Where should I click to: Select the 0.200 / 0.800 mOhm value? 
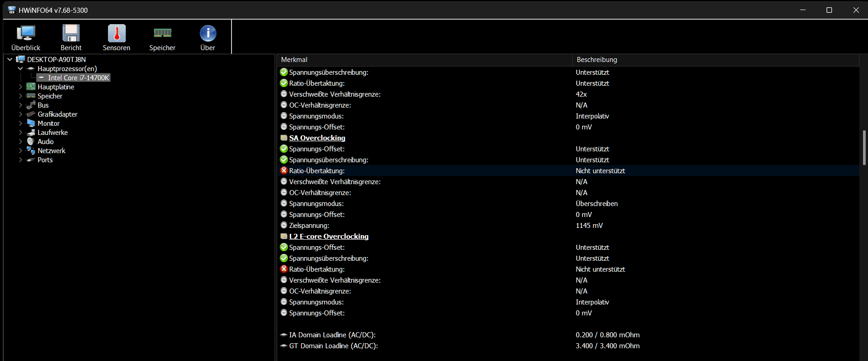[x=607, y=335]
